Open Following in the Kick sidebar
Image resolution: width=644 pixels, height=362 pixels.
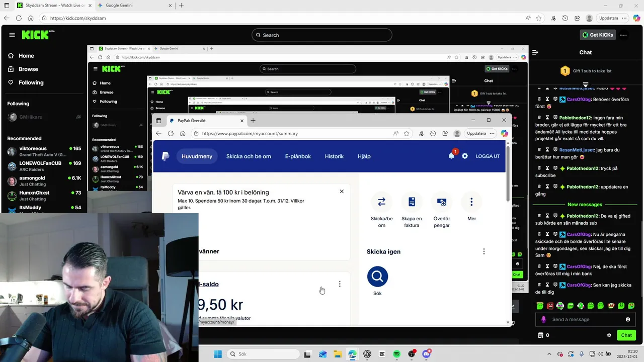pyautogui.click(x=31, y=82)
